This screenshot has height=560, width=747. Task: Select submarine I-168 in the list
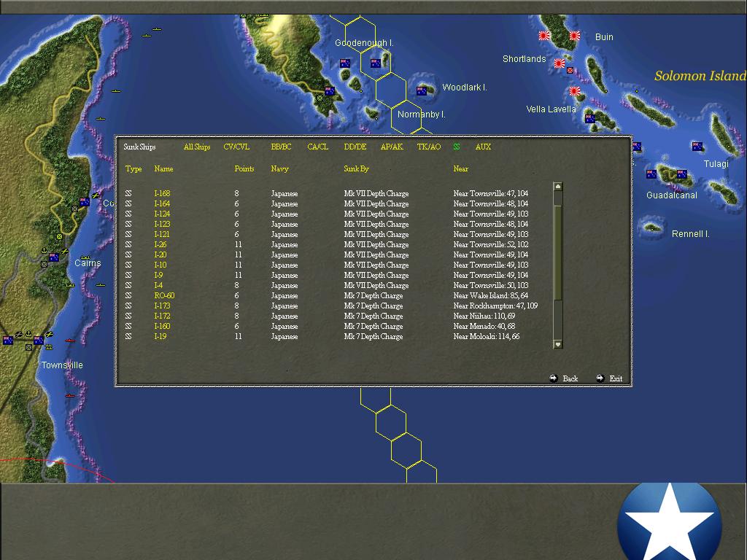162,193
